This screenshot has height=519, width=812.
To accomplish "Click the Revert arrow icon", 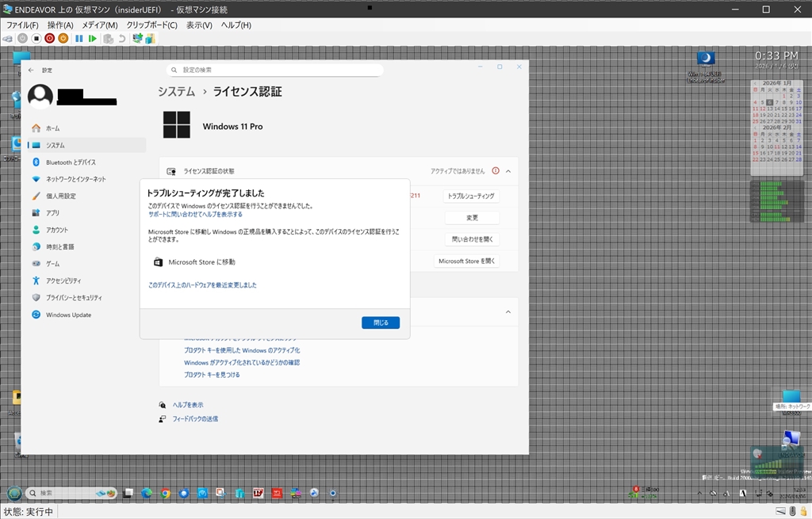I will pyautogui.click(x=121, y=39).
